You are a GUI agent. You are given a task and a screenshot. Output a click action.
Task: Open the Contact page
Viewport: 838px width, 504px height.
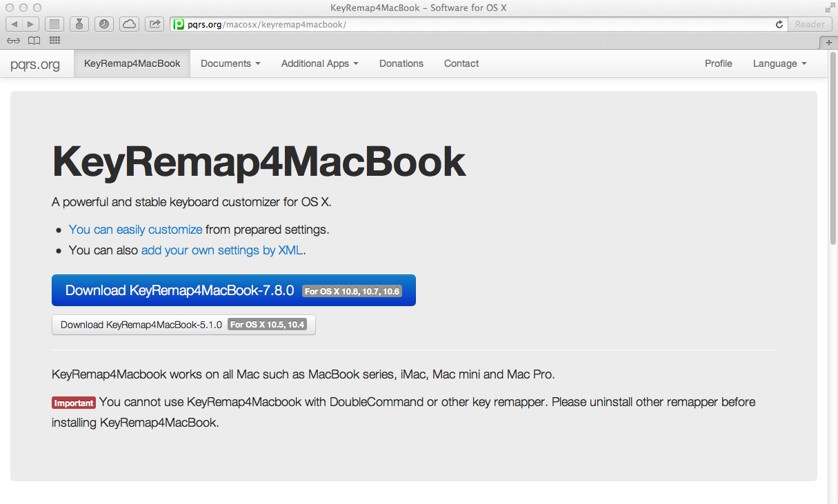pyautogui.click(x=461, y=63)
